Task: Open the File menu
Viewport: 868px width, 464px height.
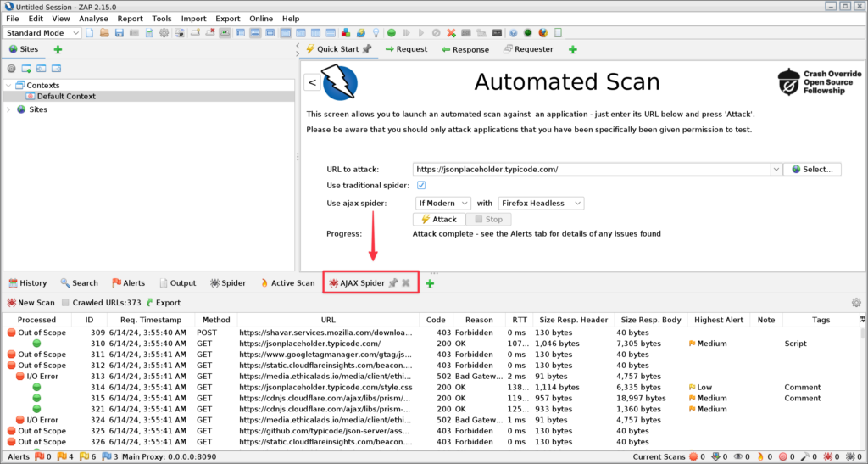Action: [x=12, y=19]
